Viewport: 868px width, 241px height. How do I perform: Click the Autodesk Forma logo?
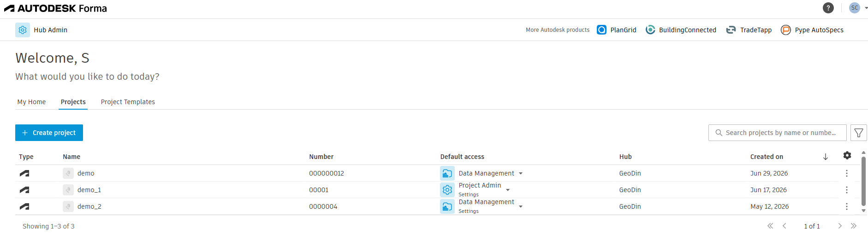[x=55, y=8]
